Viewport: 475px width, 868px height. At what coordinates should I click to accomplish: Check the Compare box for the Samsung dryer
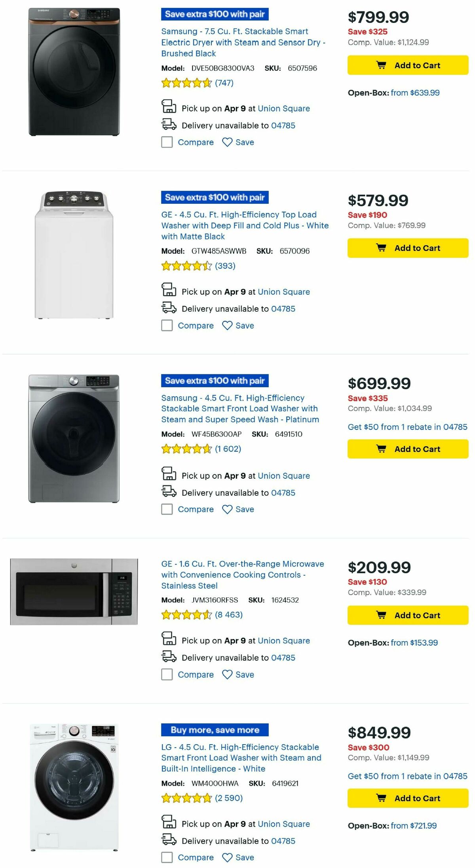(166, 142)
